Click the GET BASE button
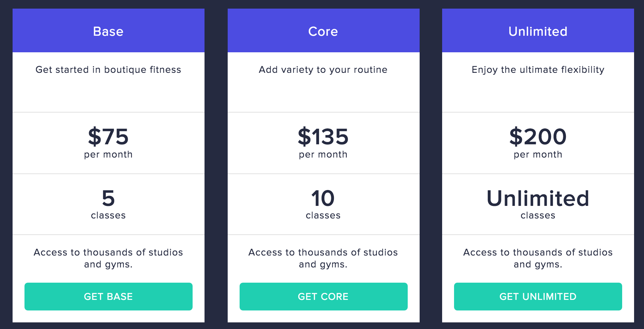The image size is (644, 329). (x=108, y=297)
